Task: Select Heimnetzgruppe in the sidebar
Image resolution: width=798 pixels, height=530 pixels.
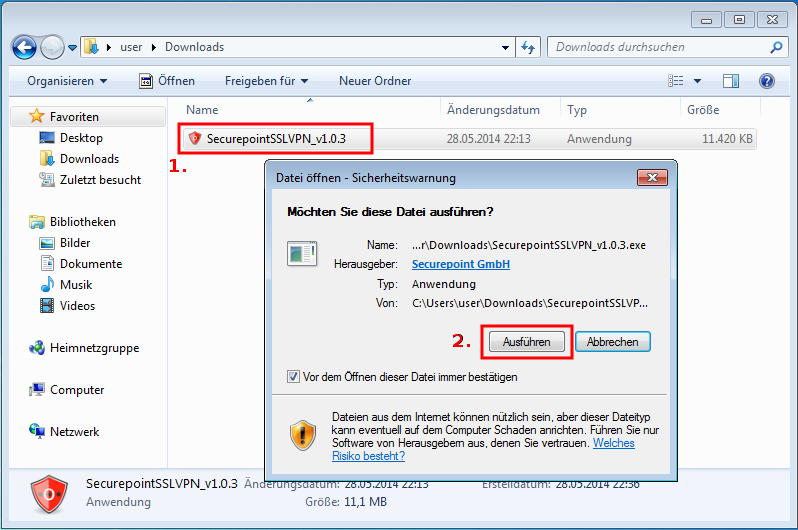Action: click(x=94, y=348)
